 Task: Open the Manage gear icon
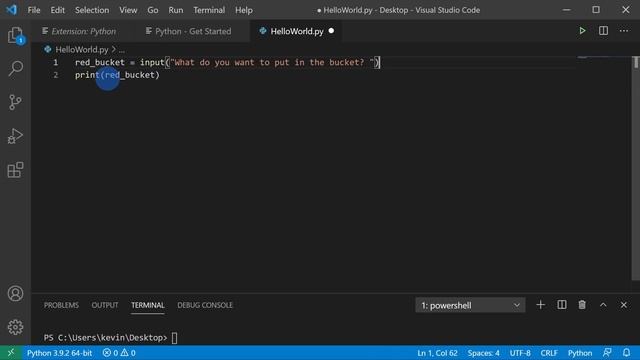click(x=15, y=327)
